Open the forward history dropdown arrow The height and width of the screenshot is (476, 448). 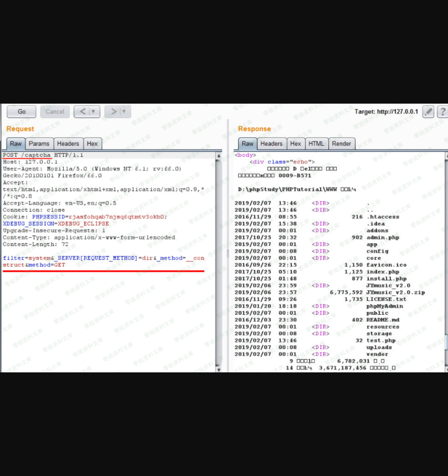click(x=125, y=111)
